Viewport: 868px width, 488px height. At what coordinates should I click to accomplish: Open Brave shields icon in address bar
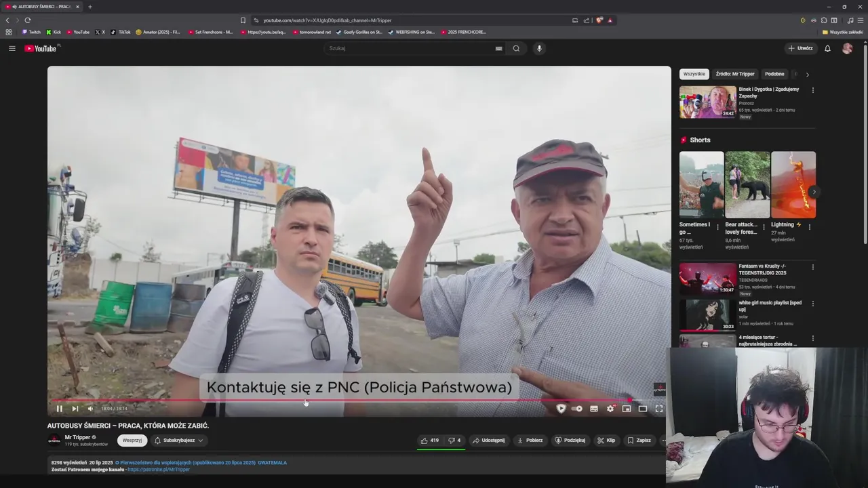tap(599, 20)
